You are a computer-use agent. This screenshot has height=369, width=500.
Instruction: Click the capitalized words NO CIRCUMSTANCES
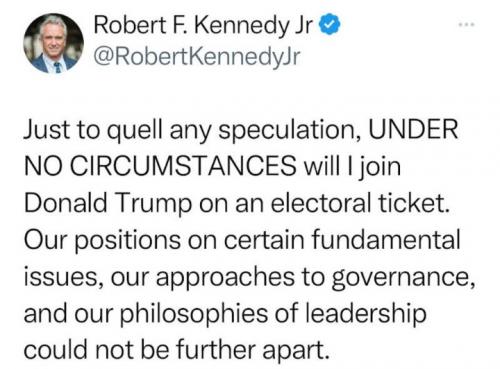160,166
